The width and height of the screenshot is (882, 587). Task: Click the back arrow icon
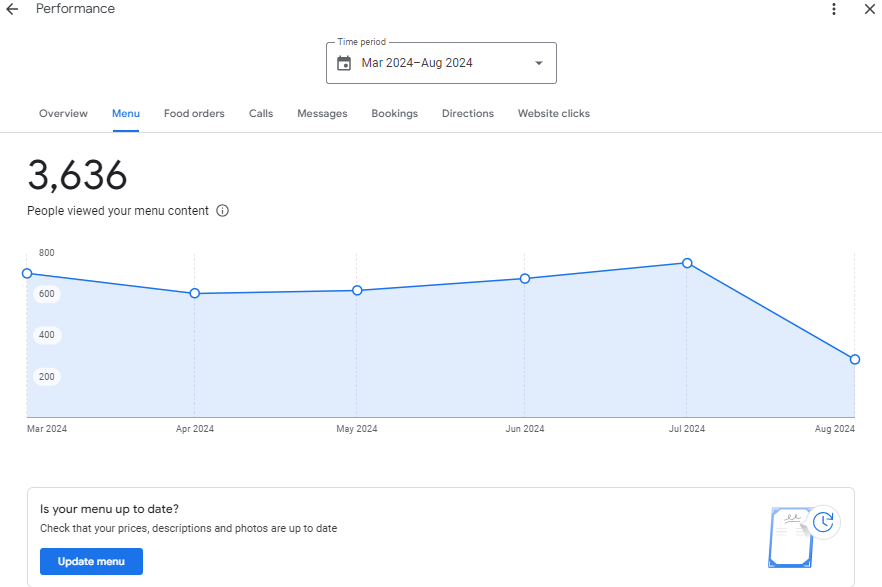(x=12, y=9)
